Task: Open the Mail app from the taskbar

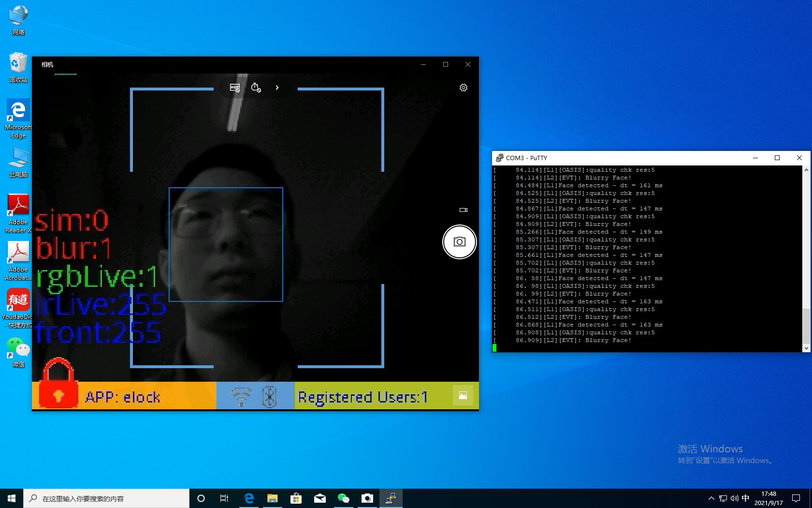Action: (320, 498)
